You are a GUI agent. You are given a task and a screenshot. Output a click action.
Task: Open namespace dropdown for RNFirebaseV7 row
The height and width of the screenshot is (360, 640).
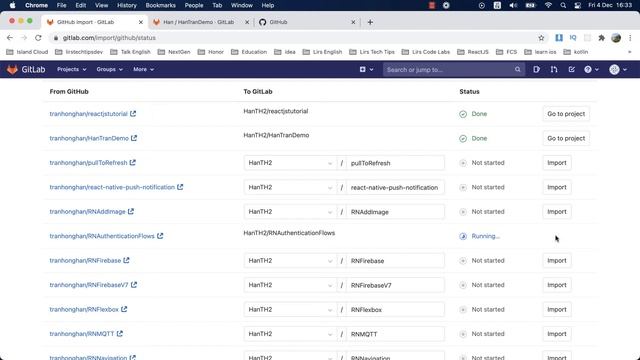pyautogui.click(x=290, y=285)
